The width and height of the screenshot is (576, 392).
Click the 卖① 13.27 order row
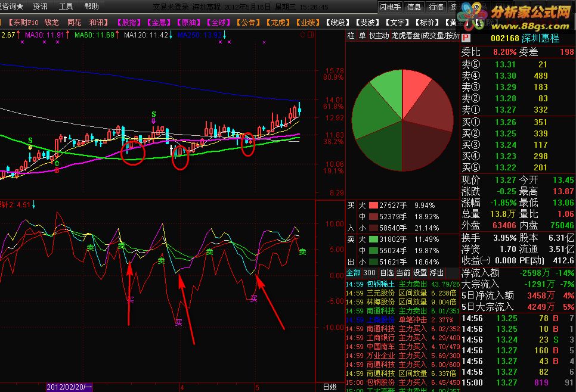click(517, 110)
